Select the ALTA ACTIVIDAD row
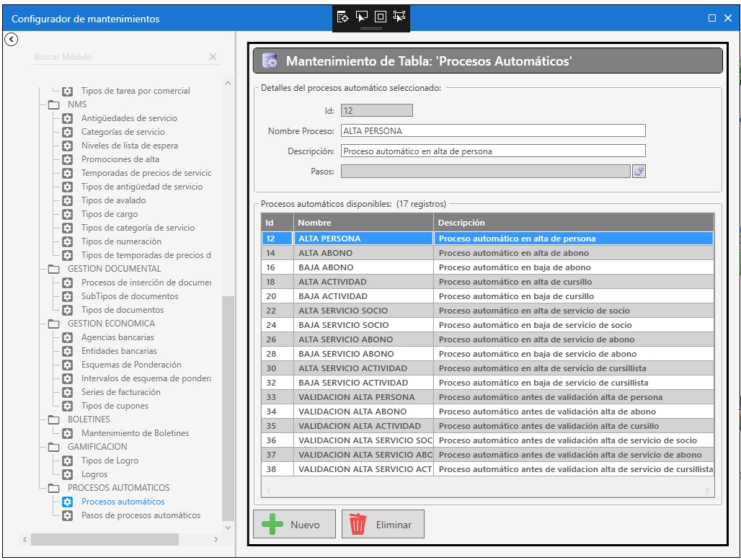The image size is (741, 560). coord(487,282)
